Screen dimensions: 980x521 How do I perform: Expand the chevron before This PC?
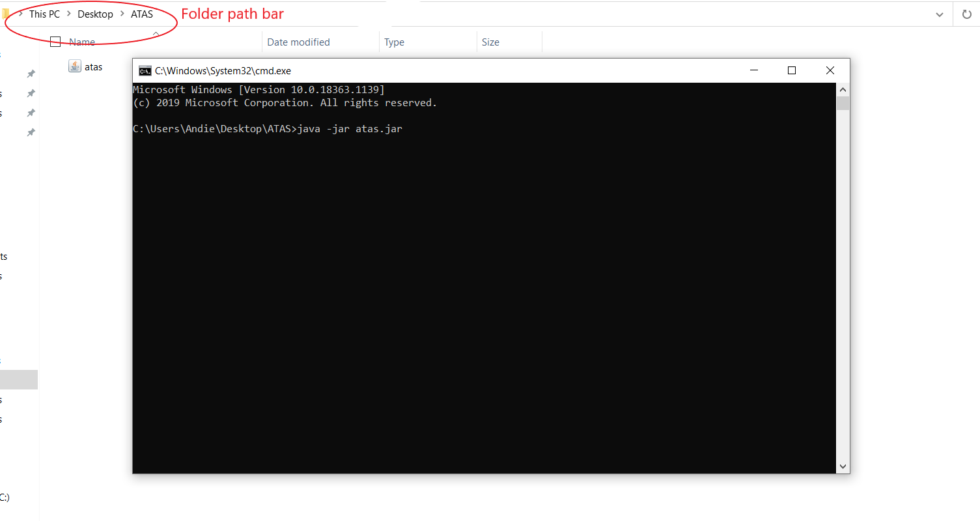coord(21,14)
